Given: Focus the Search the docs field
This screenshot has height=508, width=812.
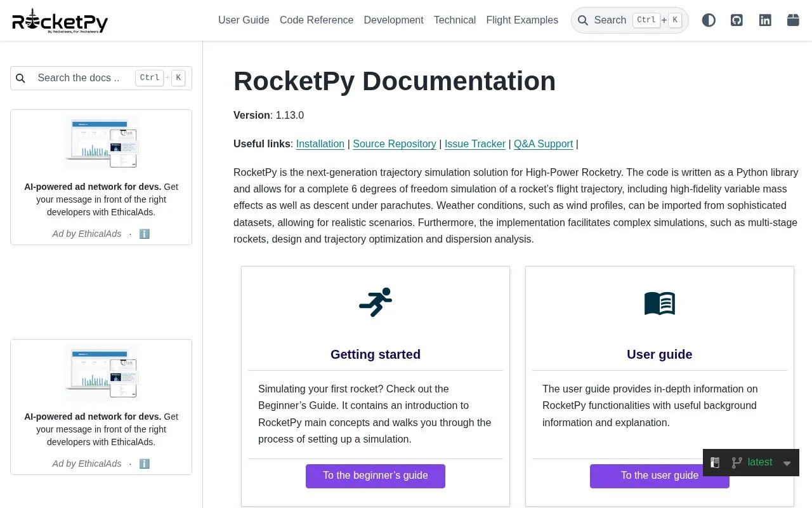Looking at the screenshot, I should click(x=101, y=78).
